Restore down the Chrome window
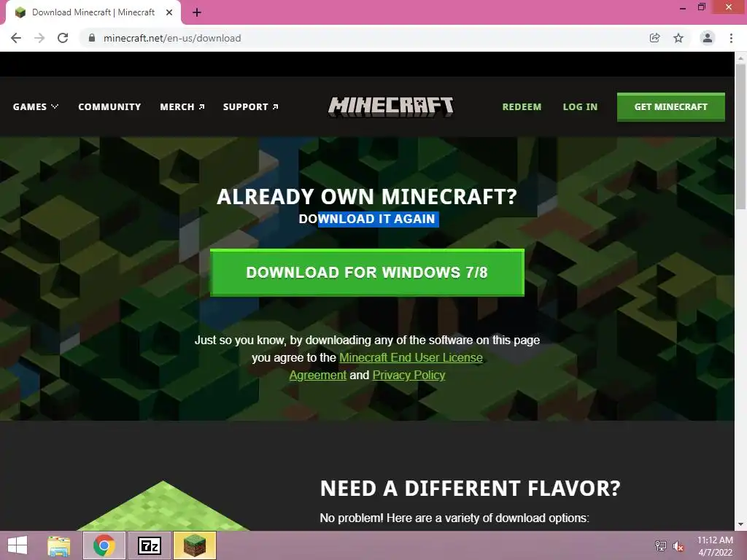The image size is (747, 560). click(702, 7)
